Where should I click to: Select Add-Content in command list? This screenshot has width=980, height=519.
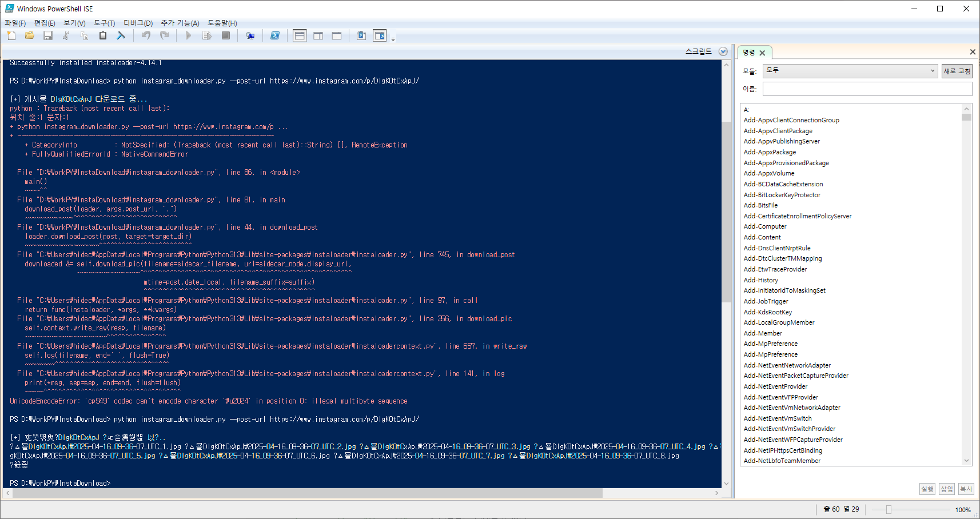[762, 237]
